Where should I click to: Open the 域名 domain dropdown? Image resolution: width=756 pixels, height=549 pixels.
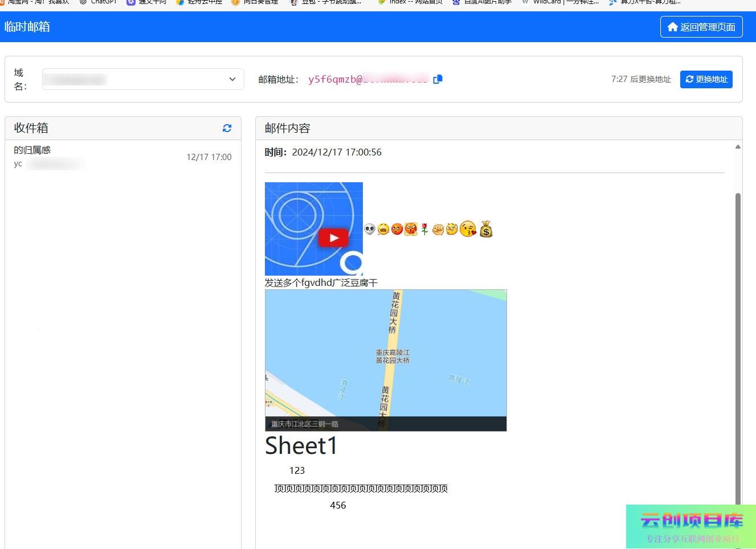click(x=143, y=79)
